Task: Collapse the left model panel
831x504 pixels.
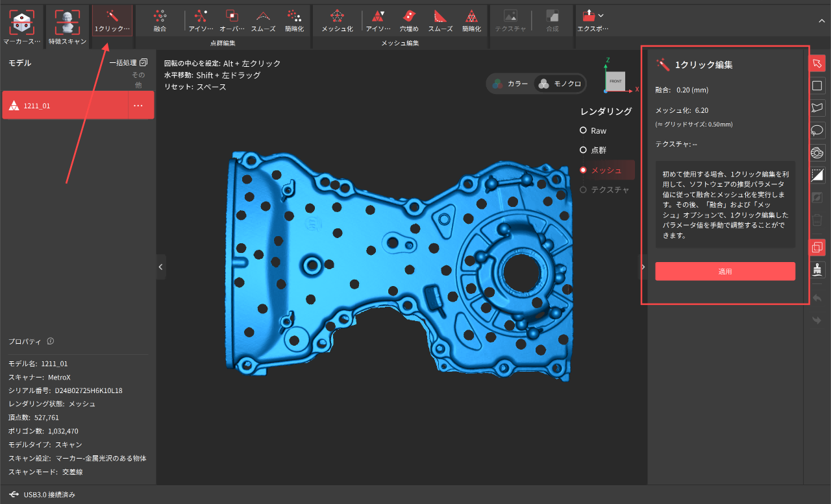Action: 161,267
